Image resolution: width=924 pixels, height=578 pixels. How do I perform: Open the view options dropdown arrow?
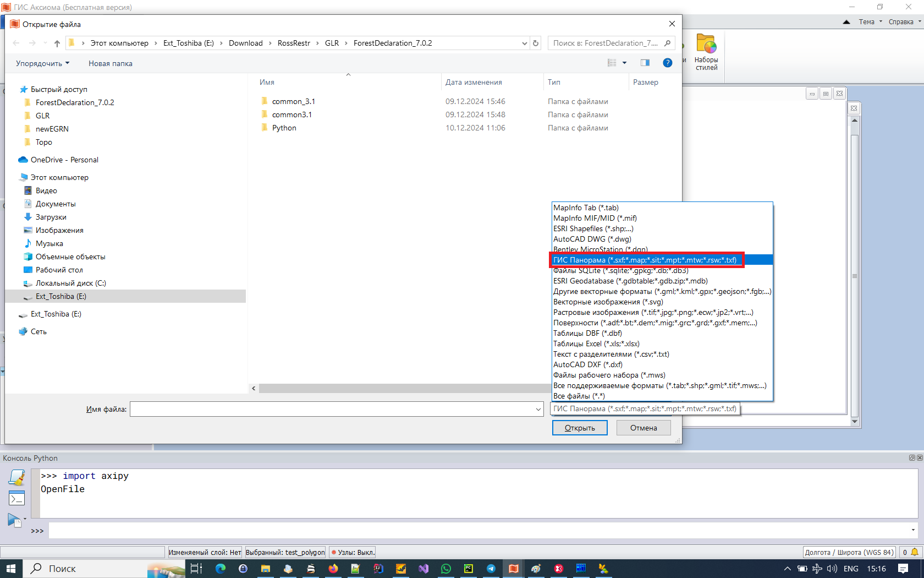pyautogui.click(x=624, y=63)
